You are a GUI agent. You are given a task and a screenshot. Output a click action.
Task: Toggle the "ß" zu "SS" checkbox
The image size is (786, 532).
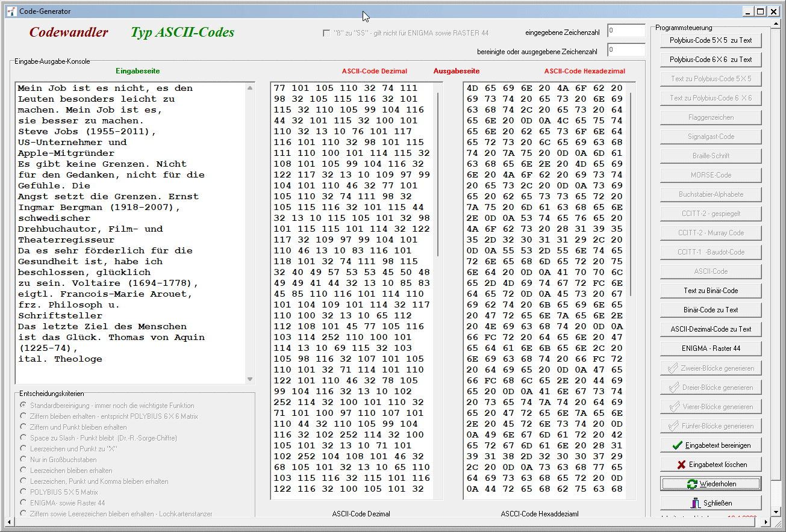pyautogui.click(x=326, y=33)
